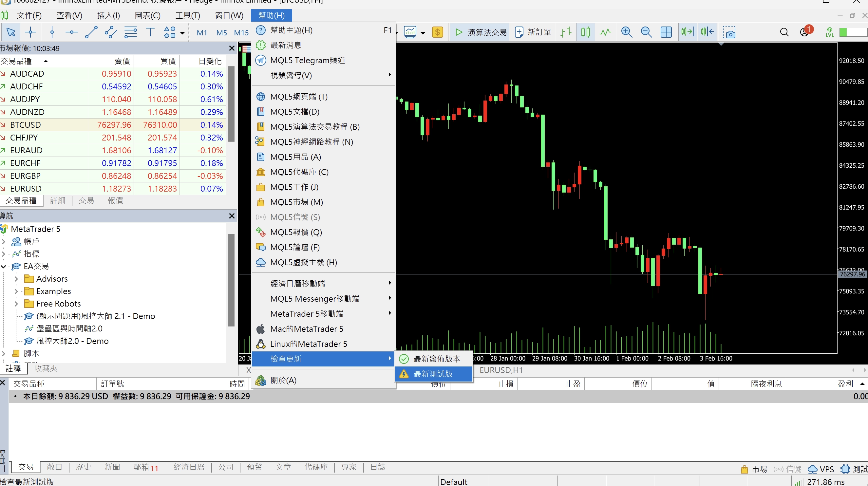Switch to the 歷史 terminal tab

pyautogui.click(x=83, y=467)
